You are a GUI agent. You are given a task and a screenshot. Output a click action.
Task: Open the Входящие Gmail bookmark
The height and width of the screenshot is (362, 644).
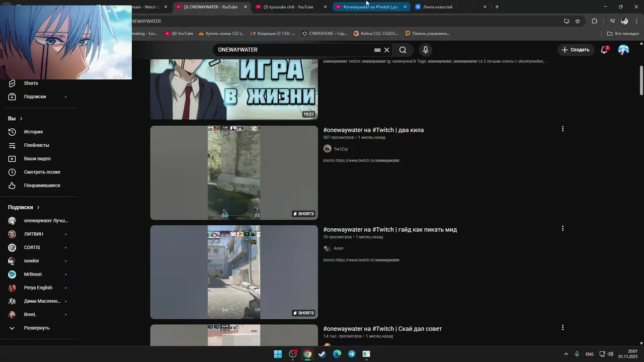point(272,34)
